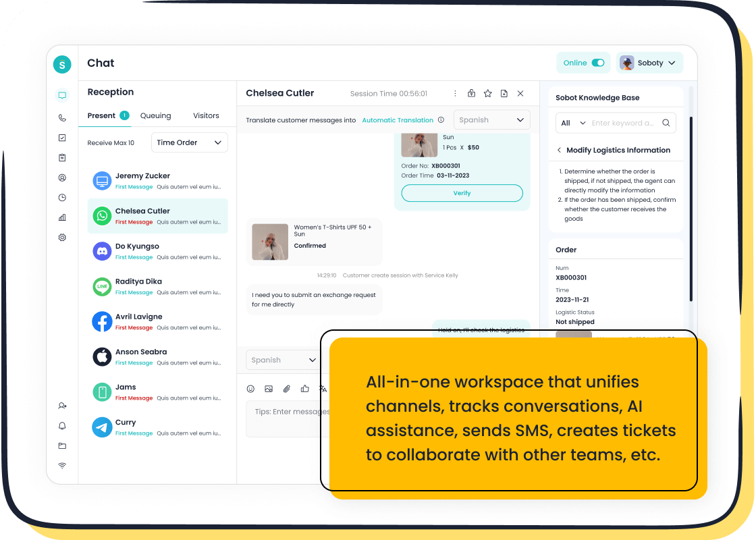Open settings gear in the sidebar
The height and width of the screenshot is (540, 756).
pyautogui.click(x=62, y=238)
